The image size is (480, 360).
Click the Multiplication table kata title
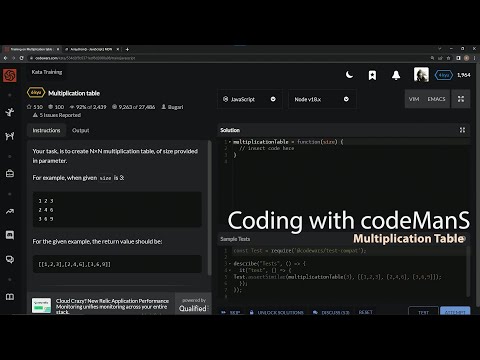point(74,93)
